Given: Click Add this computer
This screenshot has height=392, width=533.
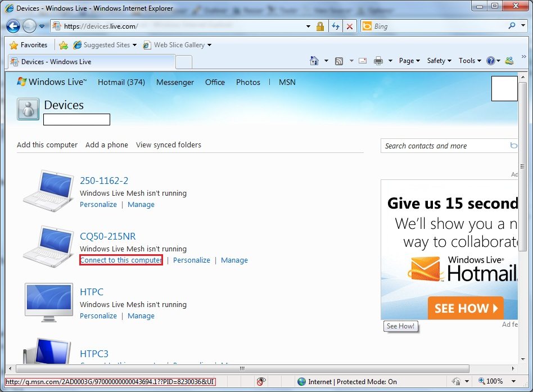Looking at the screenshot, I should pyautogui.click(x=47, y=145).
